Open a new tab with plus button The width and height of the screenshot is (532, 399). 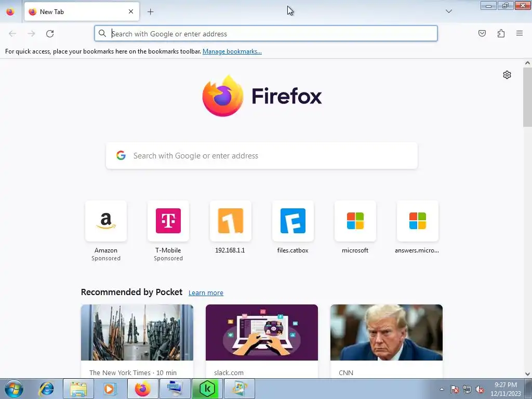150,12
